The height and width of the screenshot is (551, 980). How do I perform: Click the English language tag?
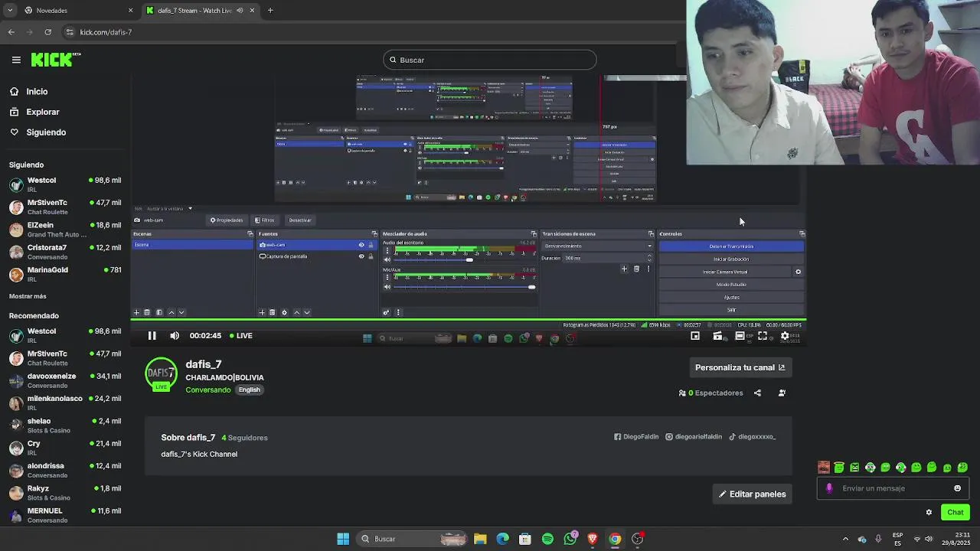point(249,390)
